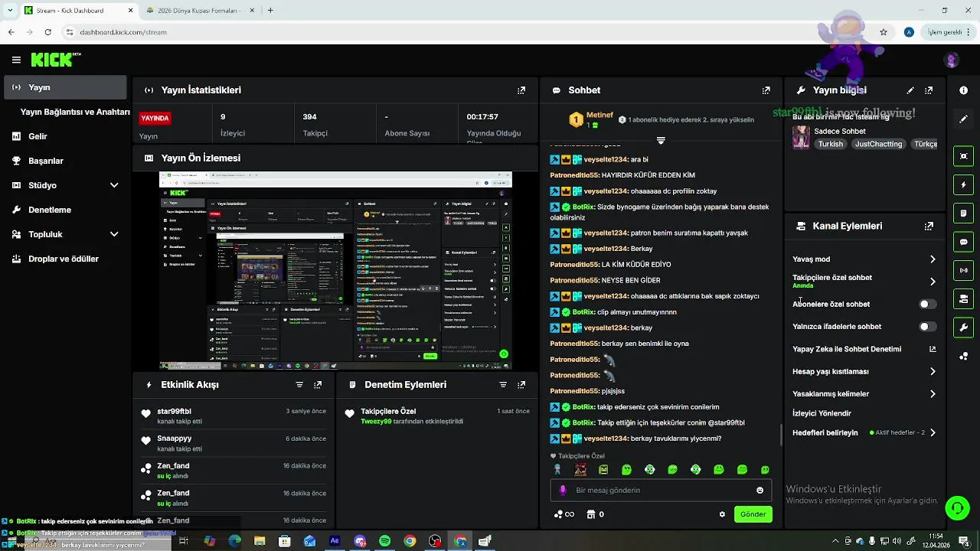This screenshot has height=551, width=980.
Task: Pop out the Yayın İstatistikleri panel
Action: [x=521, y=90]
